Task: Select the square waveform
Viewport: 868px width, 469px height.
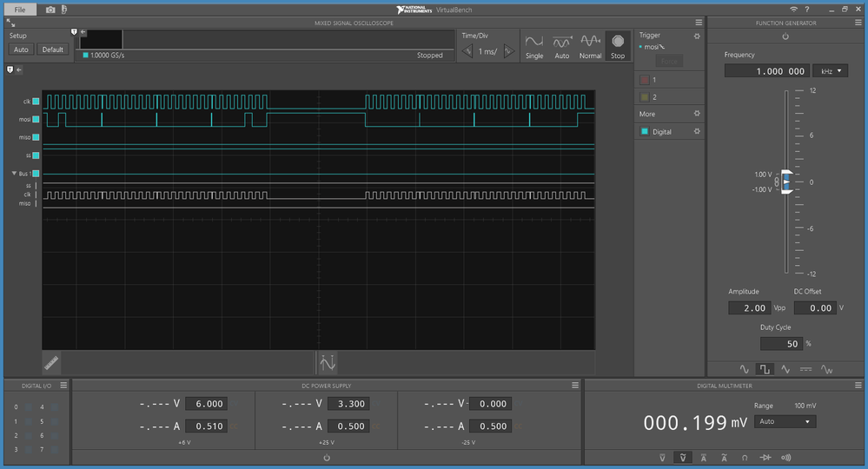Action: [765, 369]
